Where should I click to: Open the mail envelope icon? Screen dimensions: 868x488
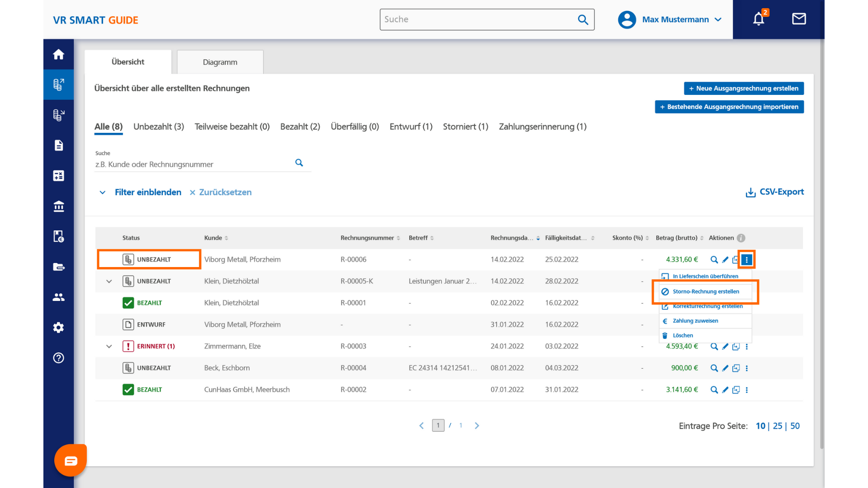799,19
